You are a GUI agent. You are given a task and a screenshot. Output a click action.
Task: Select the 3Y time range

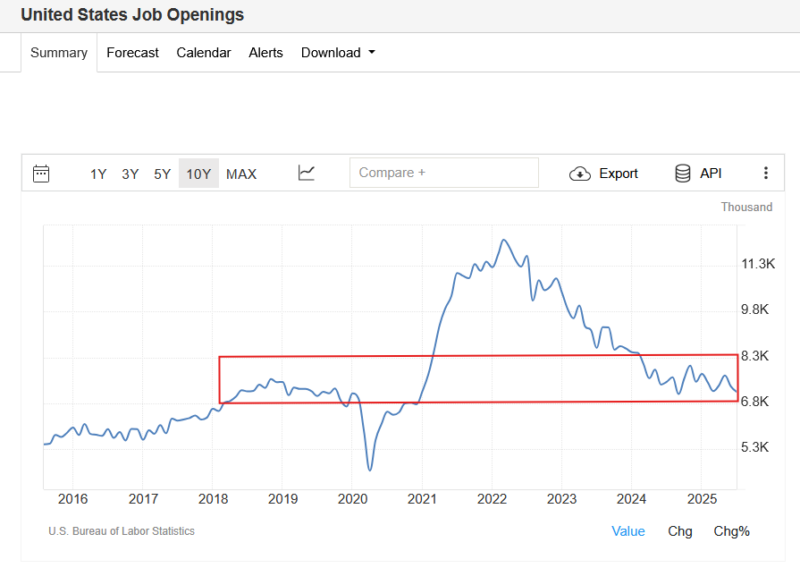tap(130, 174)
